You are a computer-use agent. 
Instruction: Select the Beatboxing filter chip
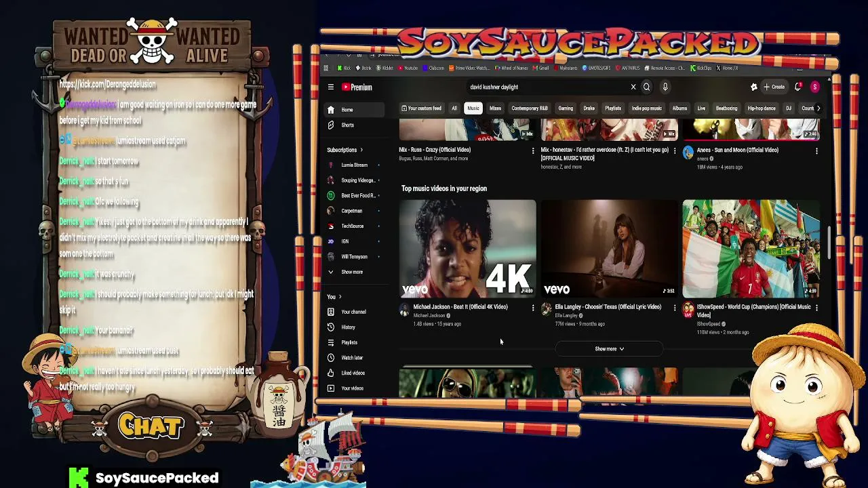point(726,108)
